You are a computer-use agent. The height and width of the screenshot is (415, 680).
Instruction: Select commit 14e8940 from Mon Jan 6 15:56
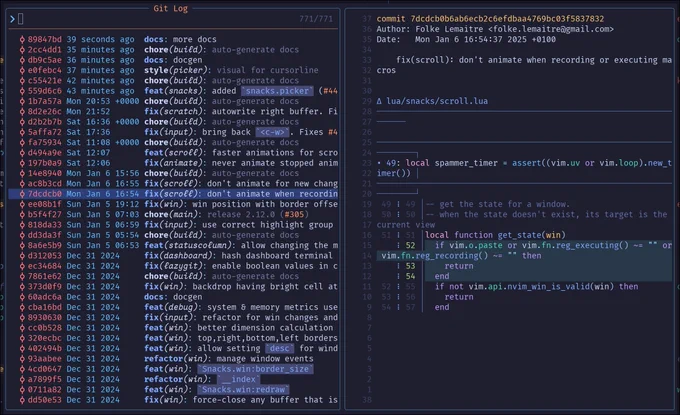coord(173,173)
